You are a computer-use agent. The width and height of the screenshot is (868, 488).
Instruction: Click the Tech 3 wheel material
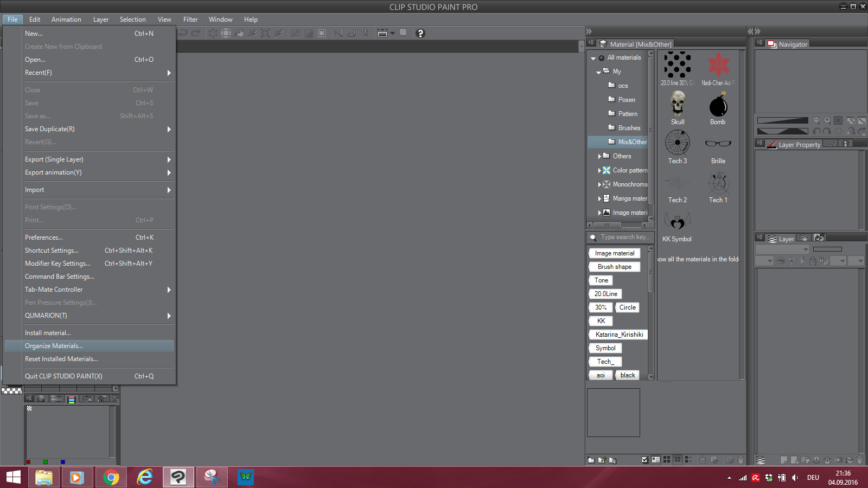click(x=677, y=143)
